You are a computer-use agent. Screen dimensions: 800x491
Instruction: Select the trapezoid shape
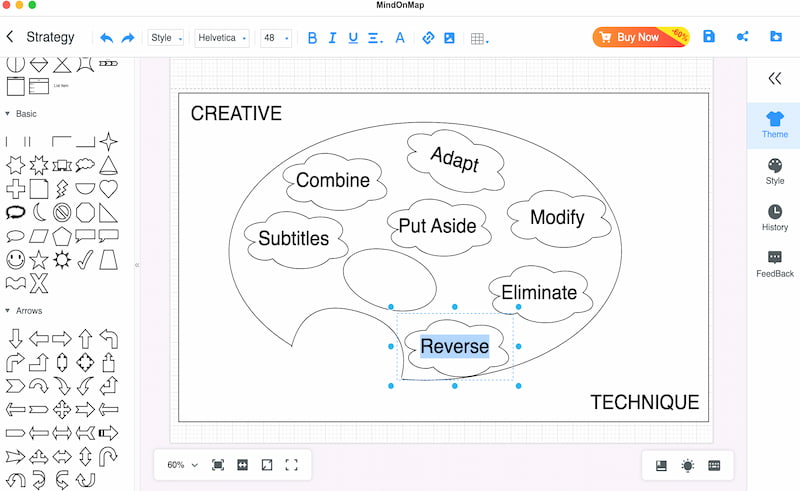pos(108,260)
